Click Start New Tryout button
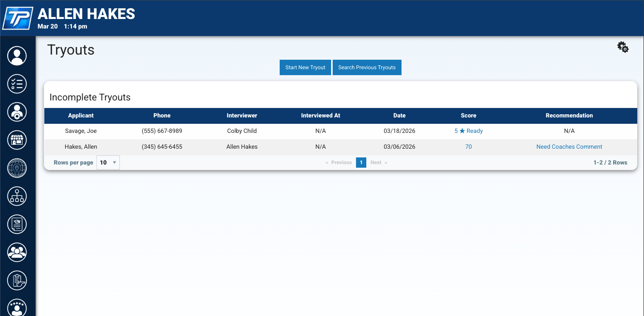This screenshot has width=644, height=316. (305, 67)
